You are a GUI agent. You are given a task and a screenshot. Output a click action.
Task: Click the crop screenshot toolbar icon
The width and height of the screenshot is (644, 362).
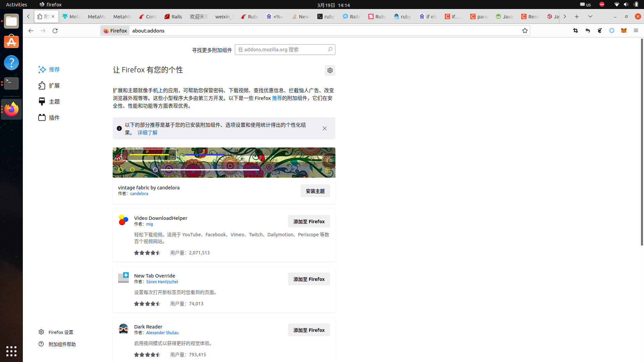576,31
